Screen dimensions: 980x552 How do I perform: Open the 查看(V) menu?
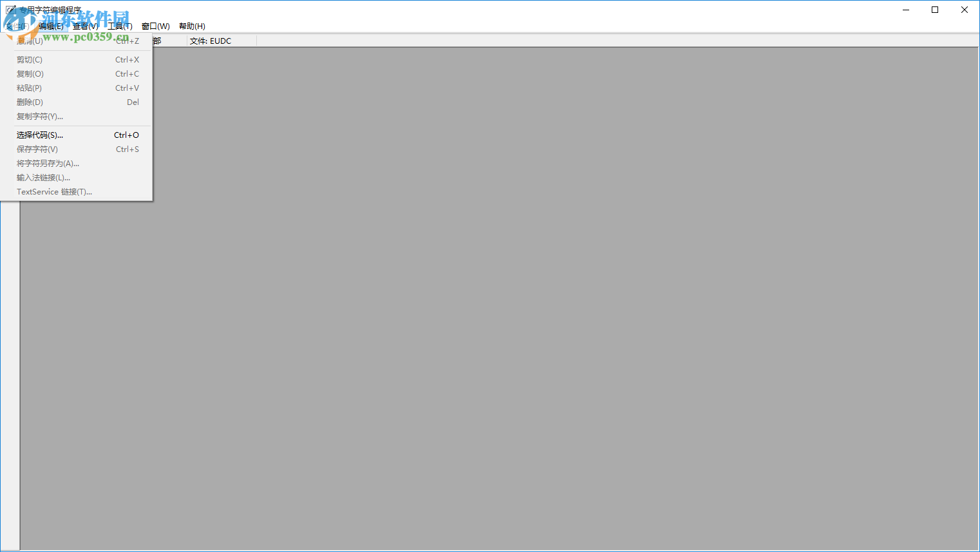click(x=86, y=26)
